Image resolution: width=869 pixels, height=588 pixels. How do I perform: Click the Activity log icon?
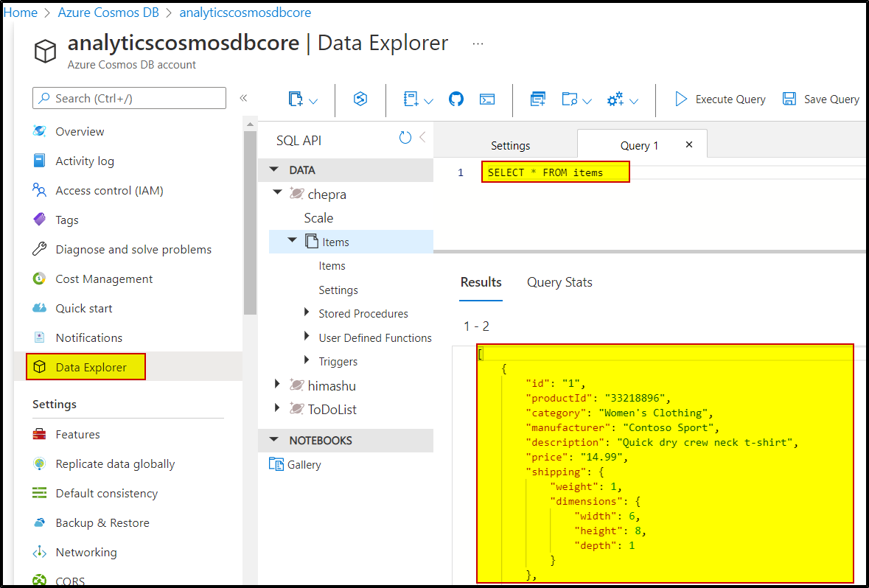click(x=39, y=161)
